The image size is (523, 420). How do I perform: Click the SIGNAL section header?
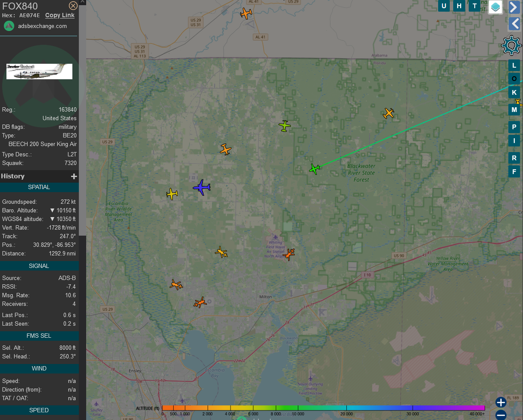coord(39,266)
